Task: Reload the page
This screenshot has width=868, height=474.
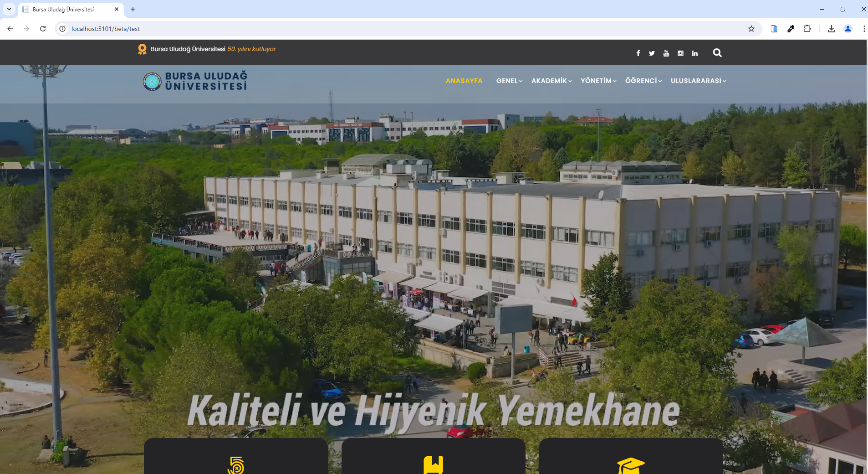Action: pyautogui.click(x=43, y=29)
